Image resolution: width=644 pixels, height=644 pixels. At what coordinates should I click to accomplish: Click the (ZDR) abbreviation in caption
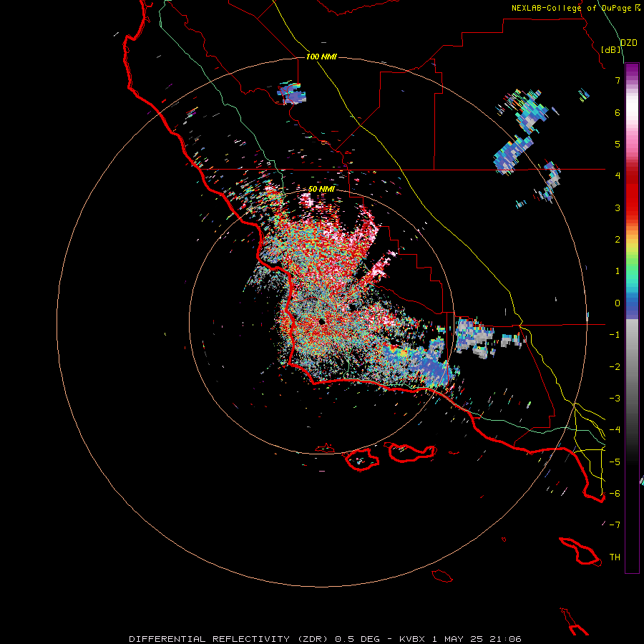click(313, 639)
